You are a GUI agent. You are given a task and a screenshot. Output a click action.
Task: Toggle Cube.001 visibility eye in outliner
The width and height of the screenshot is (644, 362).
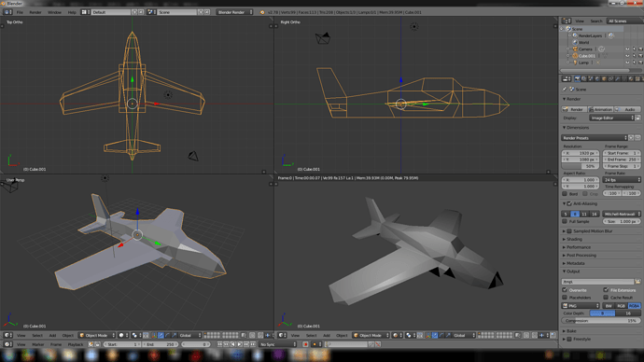click(627, 56)
